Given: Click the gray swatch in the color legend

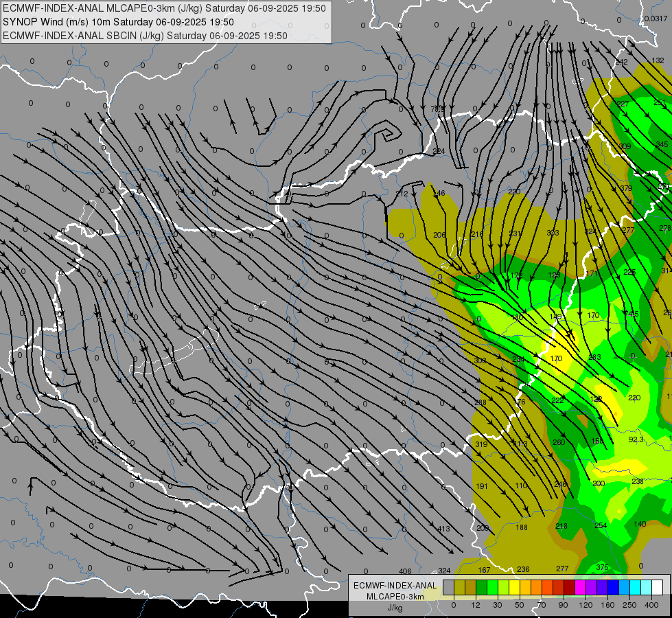Looking at the screenshot, I should (448, 588).
